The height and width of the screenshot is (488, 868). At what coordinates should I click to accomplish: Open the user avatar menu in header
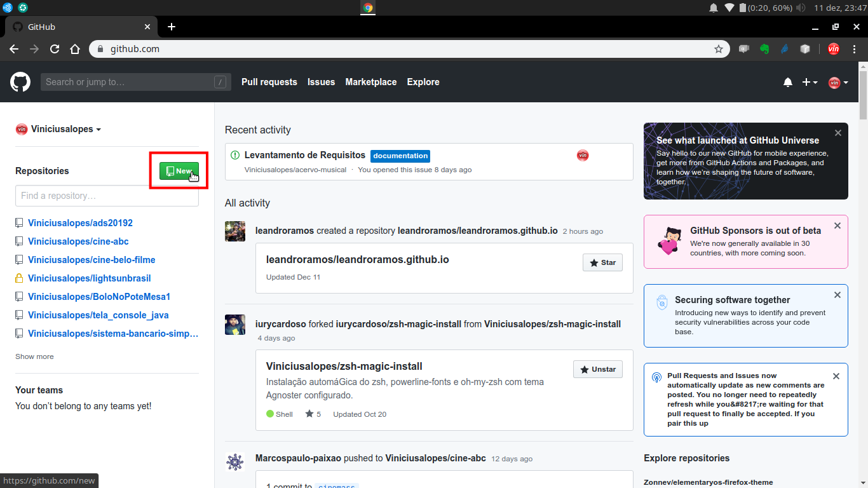[838, 83]
